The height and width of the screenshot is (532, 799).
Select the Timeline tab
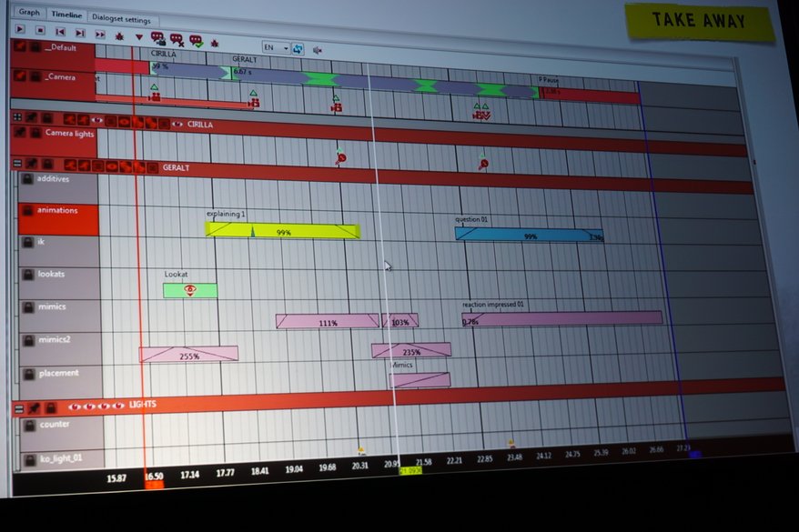66,15
